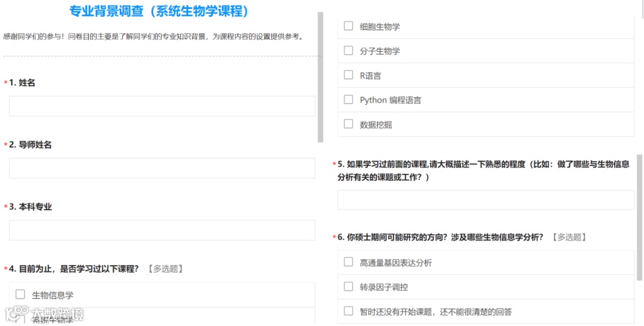Viewport: 644px width, 326px height.
Task: Click the 本科专业 input field
Action: [x=162, y=230]
